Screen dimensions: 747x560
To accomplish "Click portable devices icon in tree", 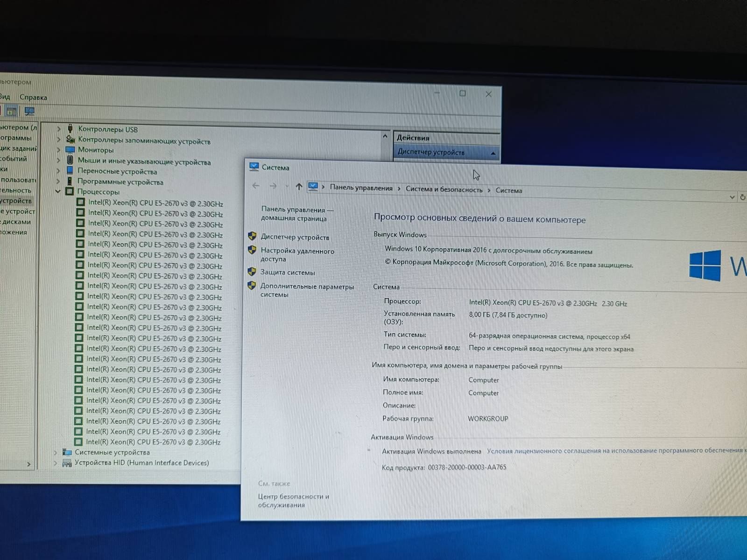I will click(70, 170).
